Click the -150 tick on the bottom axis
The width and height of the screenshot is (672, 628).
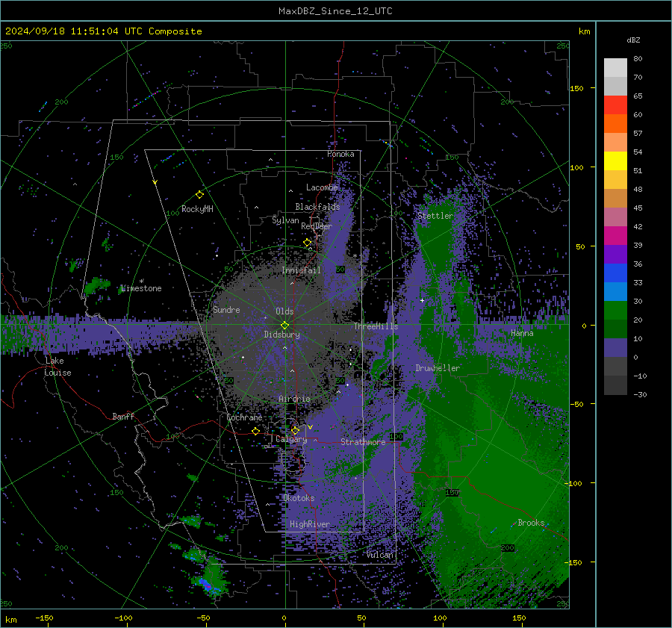[x=44, y=618]
